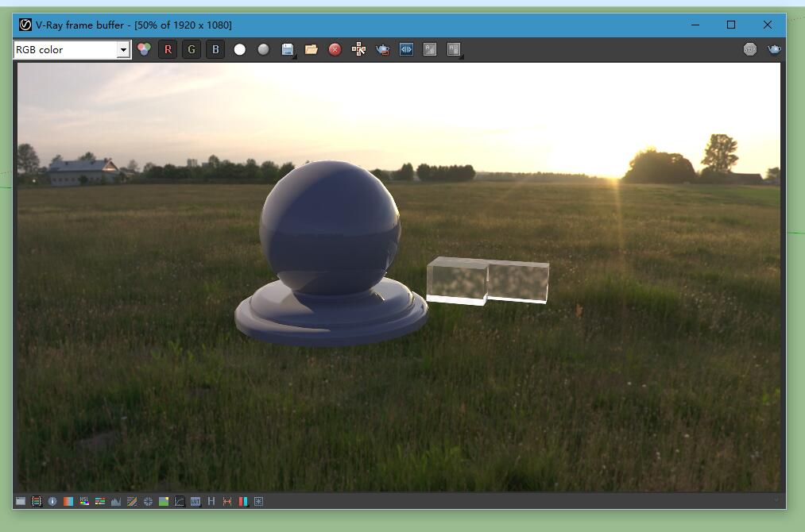Clear the image with red X icon
This screenshot has width=805, height=532.
click(335, 50)
